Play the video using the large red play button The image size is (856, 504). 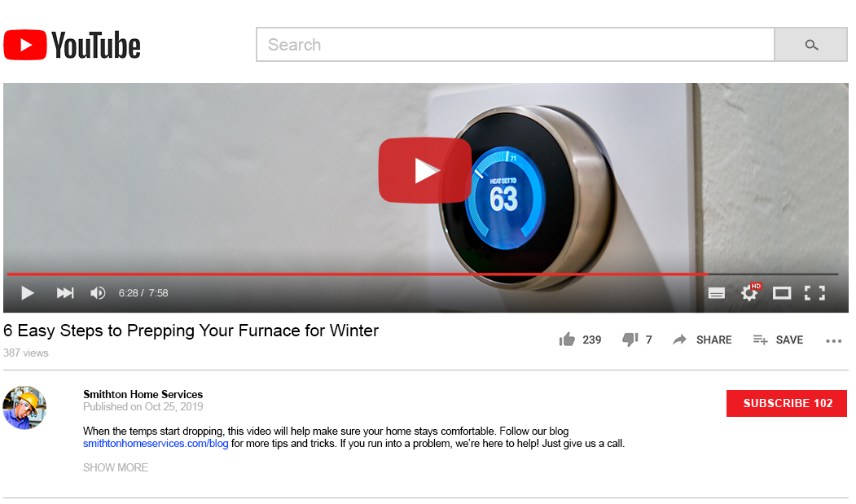pyautogui.click(x=424, y=170)
